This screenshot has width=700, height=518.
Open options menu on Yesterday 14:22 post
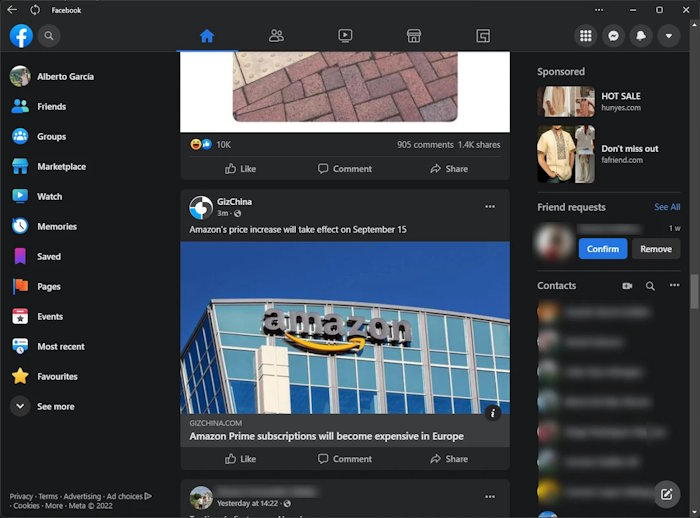coord(490,497)
